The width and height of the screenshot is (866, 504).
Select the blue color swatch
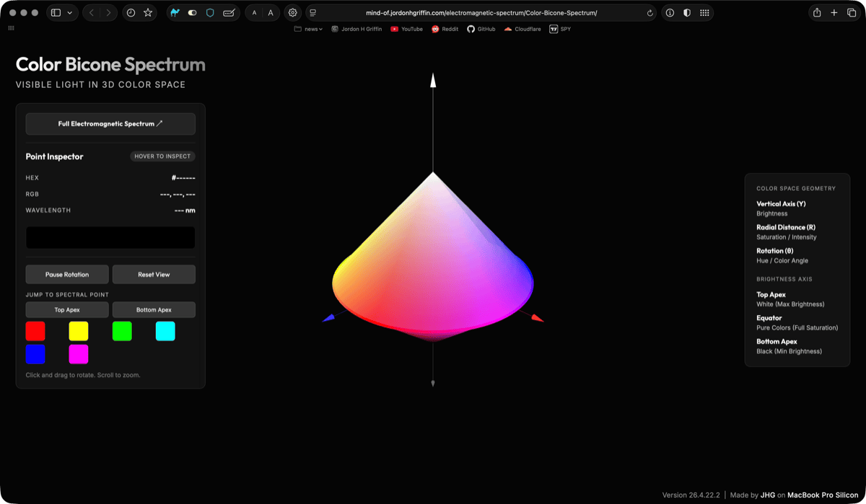pos(35,354)
